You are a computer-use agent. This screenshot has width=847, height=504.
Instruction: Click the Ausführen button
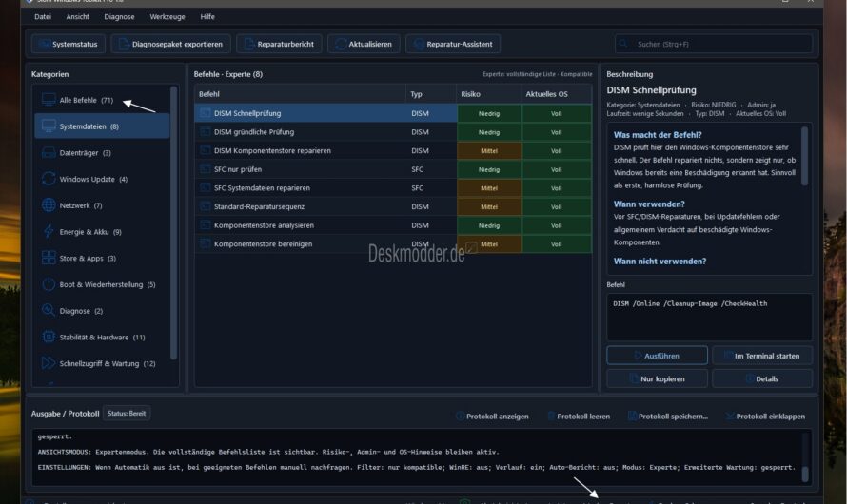coord(657,356)
